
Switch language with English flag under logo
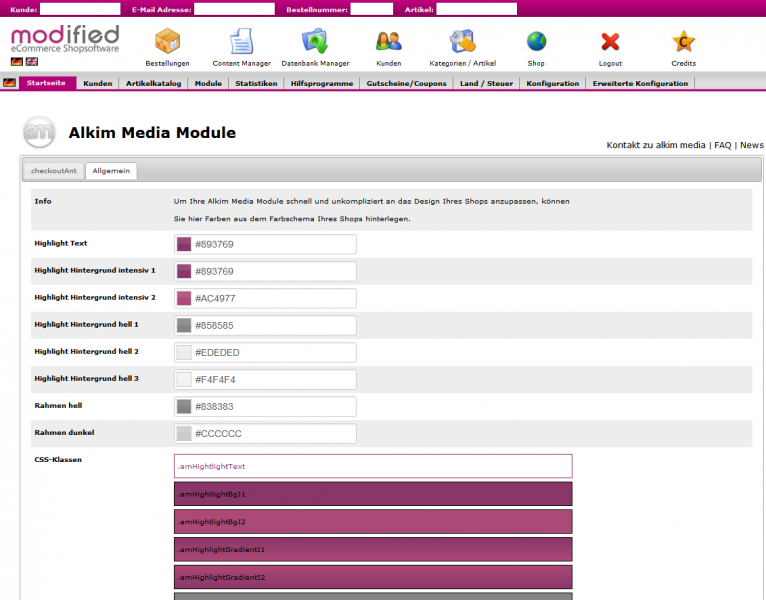point(32,62)
